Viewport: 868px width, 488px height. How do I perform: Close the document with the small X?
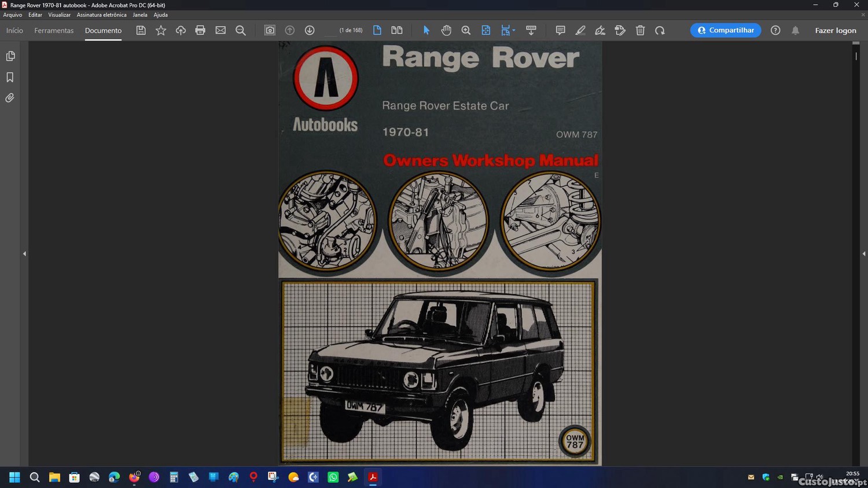[863, 15]
